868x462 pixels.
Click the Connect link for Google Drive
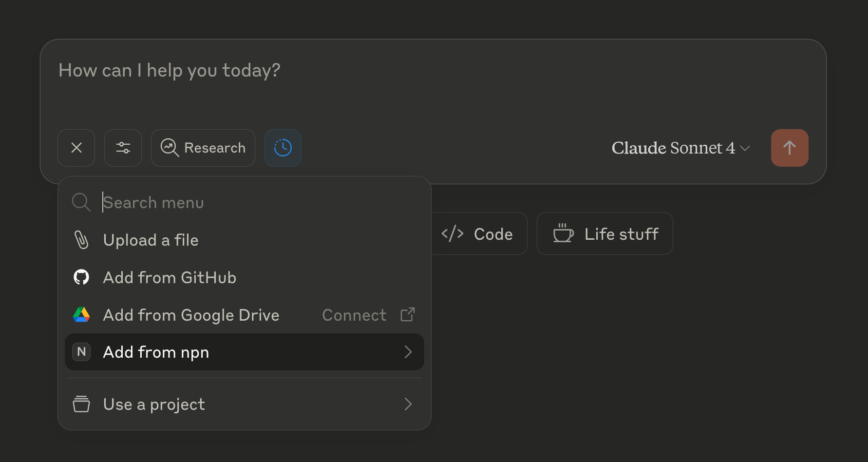tap(368, 315)
